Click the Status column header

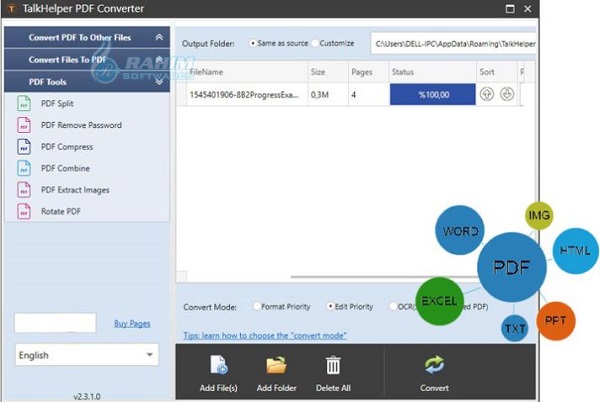(432, 72)
